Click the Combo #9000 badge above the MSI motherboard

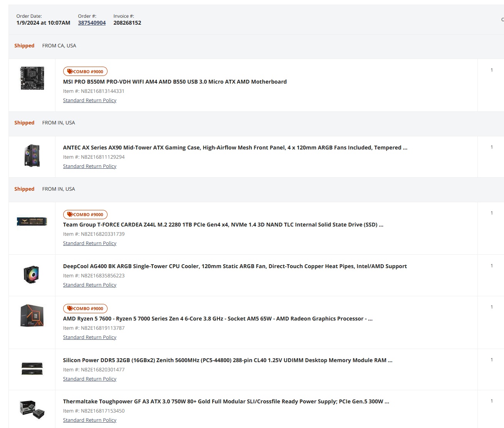click(85, 72)
